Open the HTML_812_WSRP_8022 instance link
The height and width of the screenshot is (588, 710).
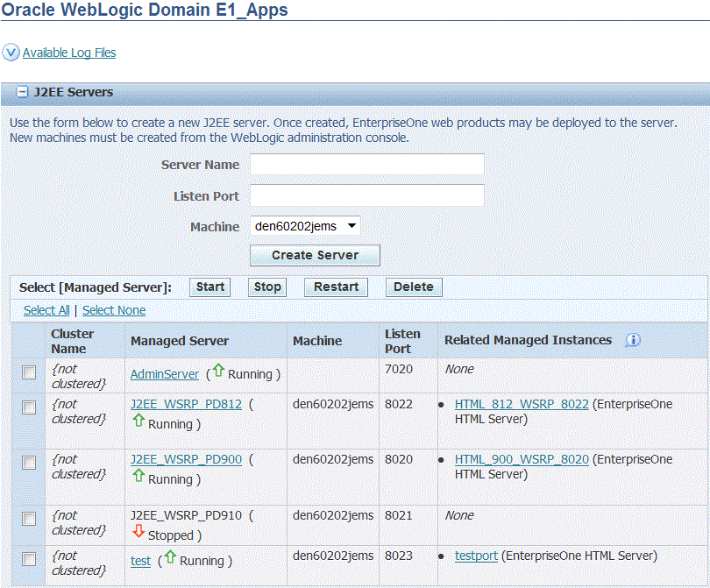point(522,404)
